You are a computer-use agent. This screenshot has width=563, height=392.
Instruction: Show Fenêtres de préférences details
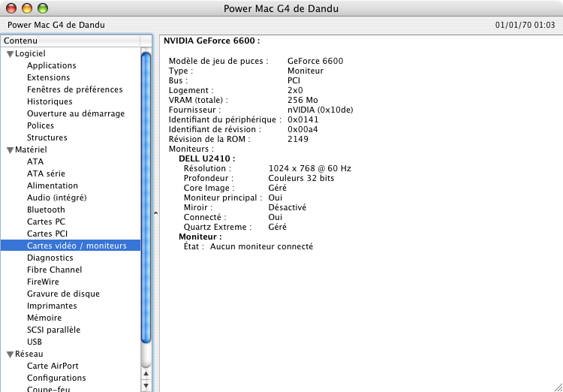pos(74,89)
